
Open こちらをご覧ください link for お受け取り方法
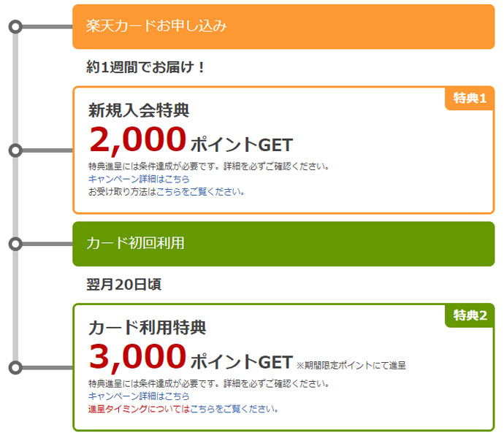tap(200, 192)
